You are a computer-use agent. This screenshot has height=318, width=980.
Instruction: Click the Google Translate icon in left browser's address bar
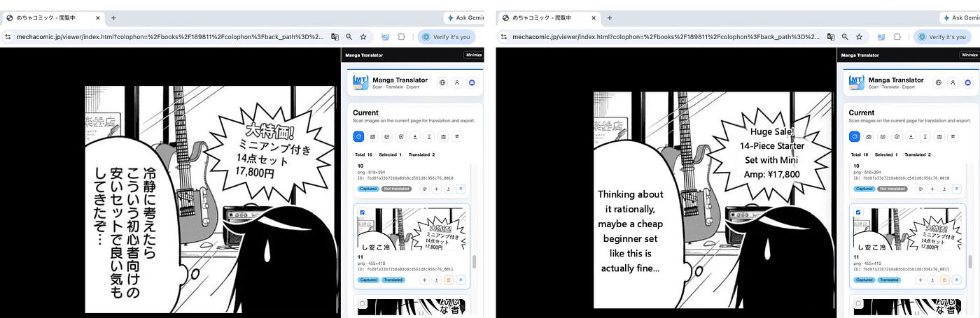(335, 37)
